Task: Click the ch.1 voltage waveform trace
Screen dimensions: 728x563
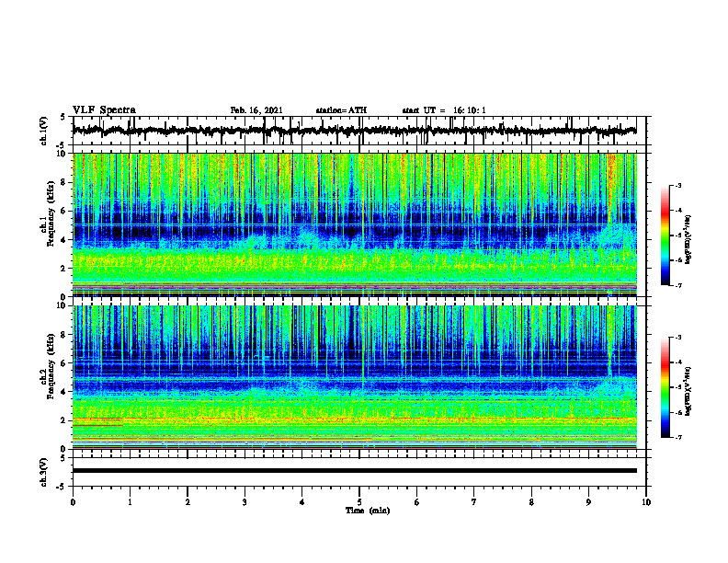Action: [354, 131]
